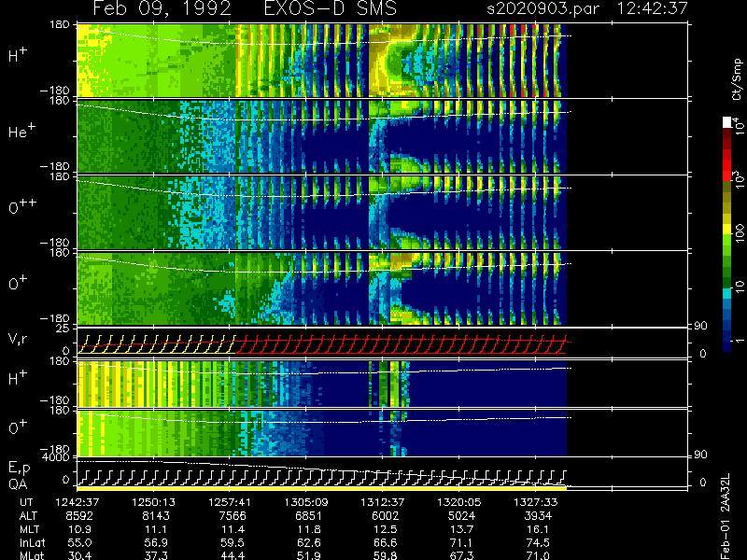Screen dimensions: 747x560
Task: Click inside the O++ spectrogram panel
Action: click(321, 213)
